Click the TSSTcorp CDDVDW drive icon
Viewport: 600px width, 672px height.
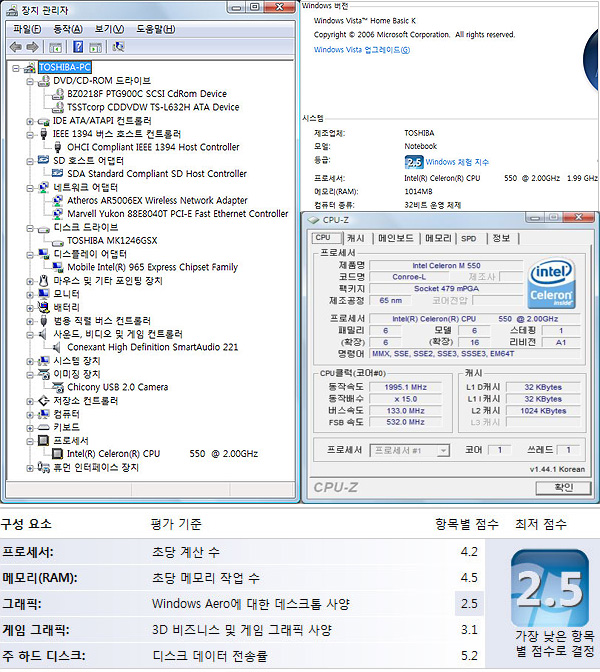[x=58, y=107]
